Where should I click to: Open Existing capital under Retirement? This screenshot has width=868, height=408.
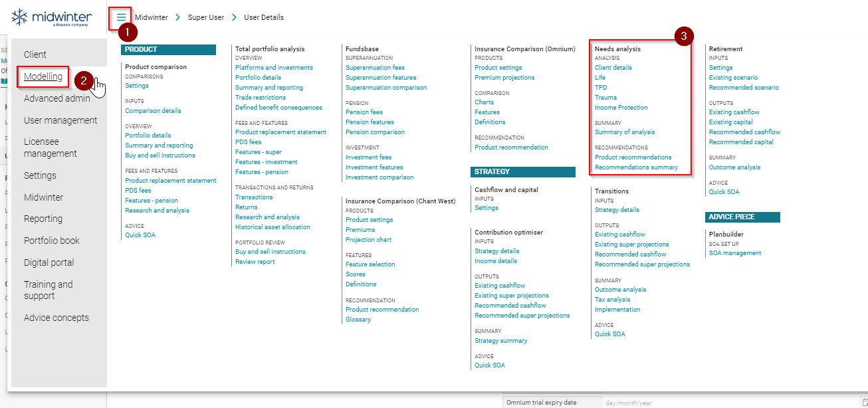tap(731, 122)
